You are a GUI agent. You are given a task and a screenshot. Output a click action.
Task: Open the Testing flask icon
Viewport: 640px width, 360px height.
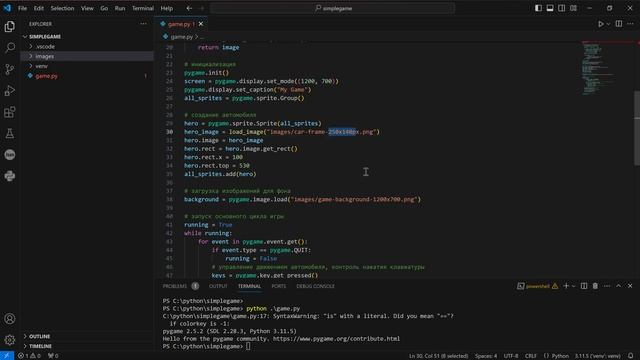click(x=10, y=133)
